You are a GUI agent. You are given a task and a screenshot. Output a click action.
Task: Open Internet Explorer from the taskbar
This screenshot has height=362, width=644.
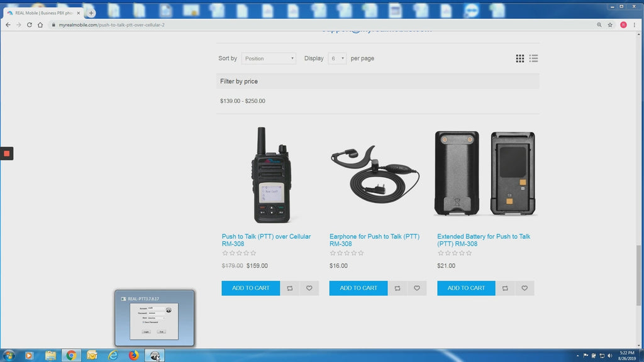(x=113, y=356)
